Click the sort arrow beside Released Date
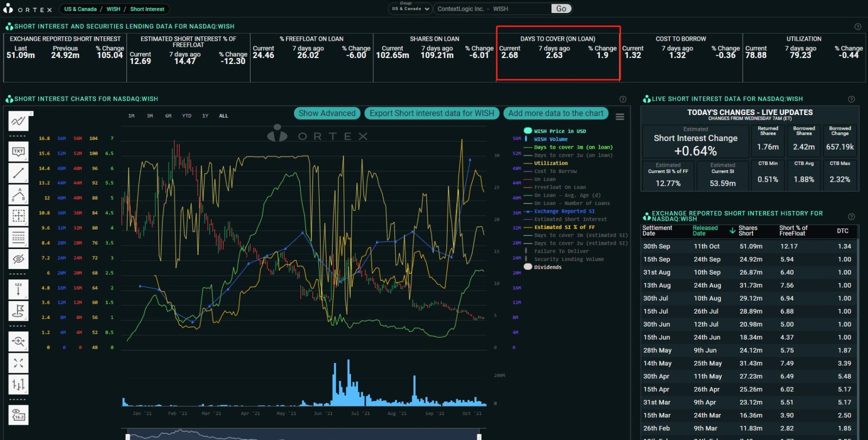868x440 pixels. [x=732, y=231]
